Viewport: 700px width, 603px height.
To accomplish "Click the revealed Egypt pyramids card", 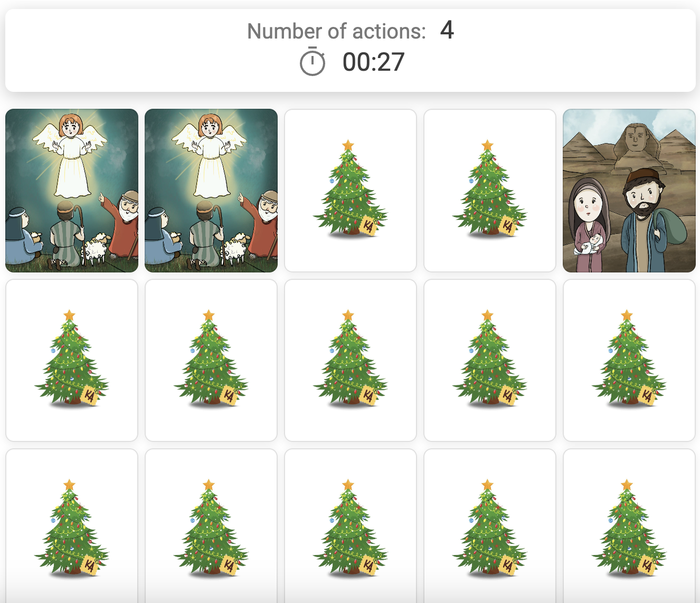I will coord(629,191).
